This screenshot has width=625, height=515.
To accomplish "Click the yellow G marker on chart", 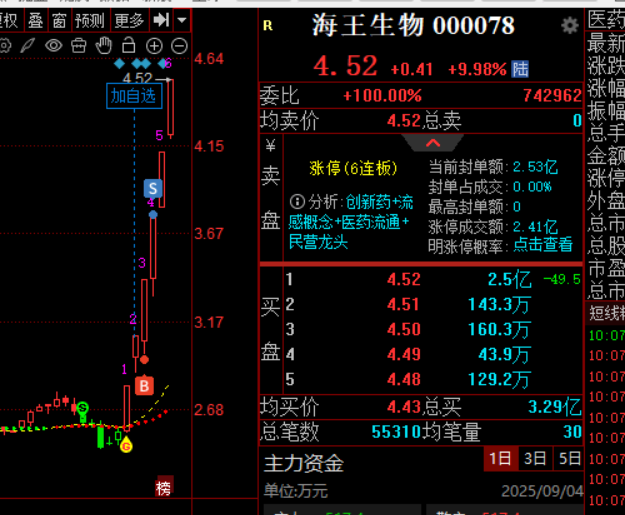I will point(126,446).
